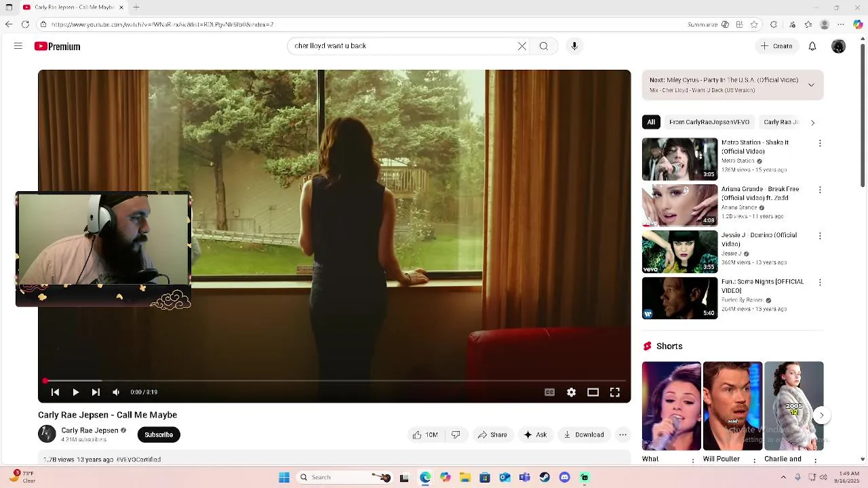Skip to the next video

coord(96,392)
